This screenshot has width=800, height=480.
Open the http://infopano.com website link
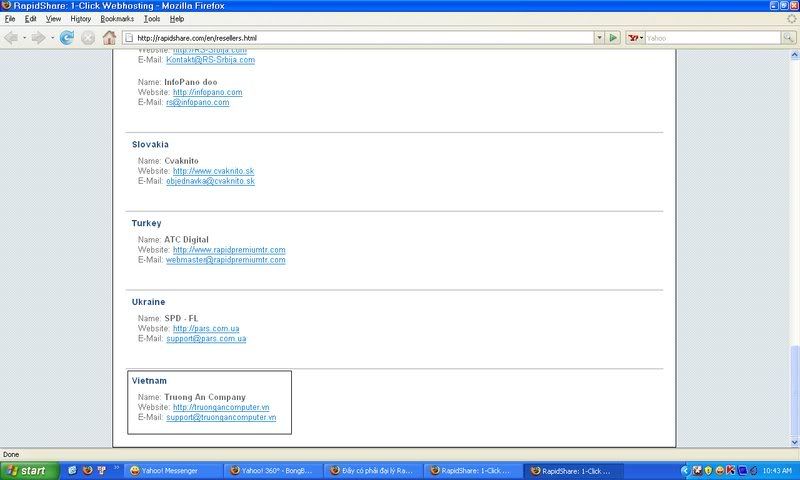tap(207, 92)
